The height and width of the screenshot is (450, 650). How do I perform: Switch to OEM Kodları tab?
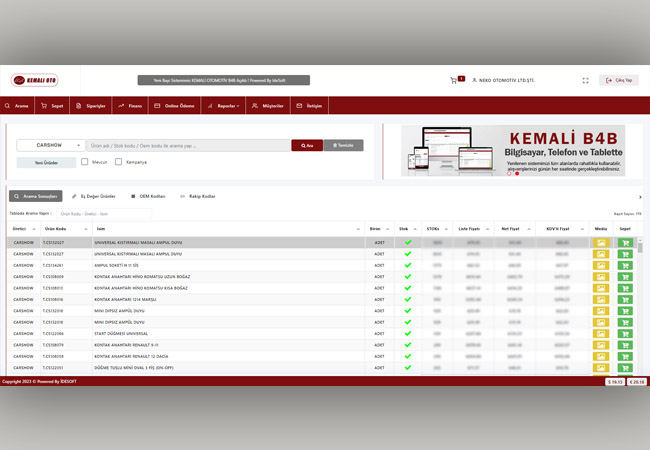click(x=148, y=196)
